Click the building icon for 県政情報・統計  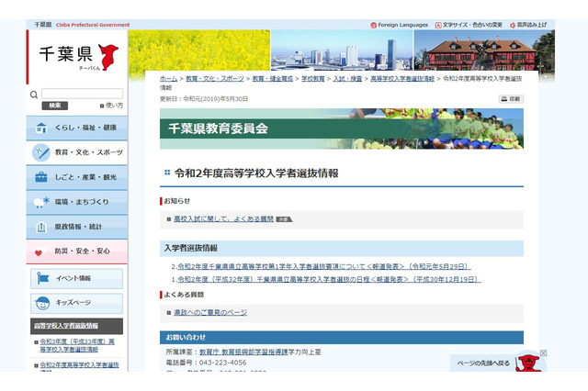tap(41, 227)
